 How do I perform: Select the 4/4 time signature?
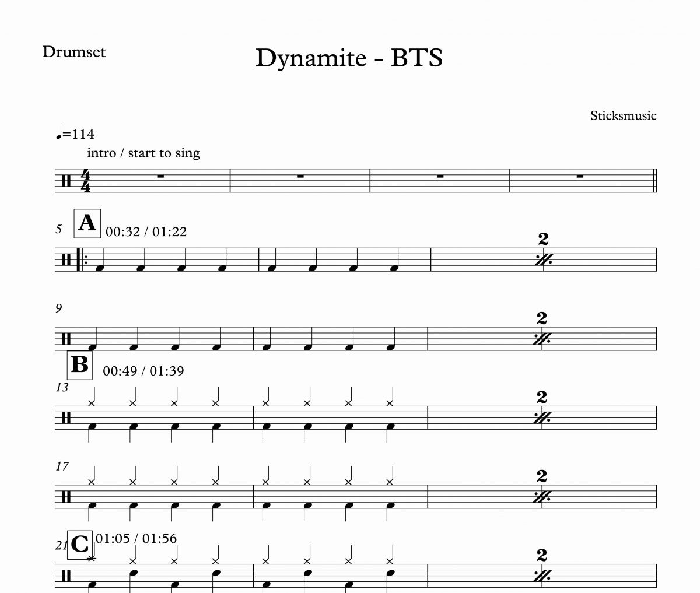click(x=86, y=181)
